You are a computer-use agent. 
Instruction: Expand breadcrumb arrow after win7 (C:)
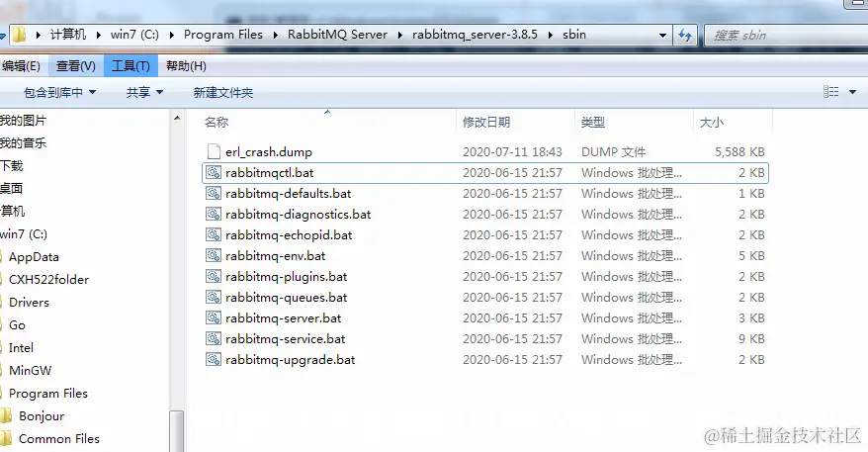point(172,35)
